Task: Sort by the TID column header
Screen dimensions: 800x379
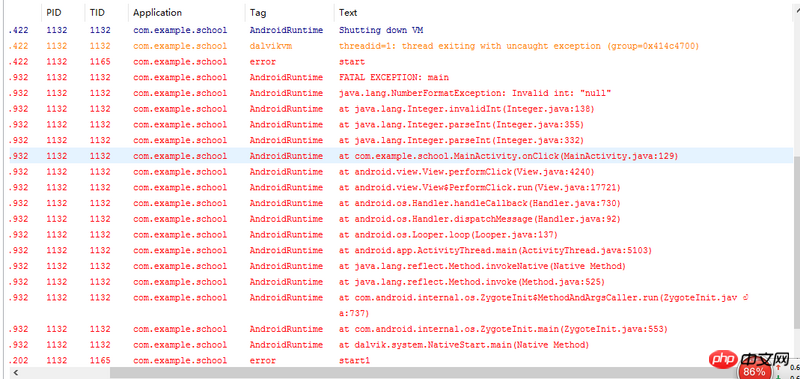Action: coord(97,13)
